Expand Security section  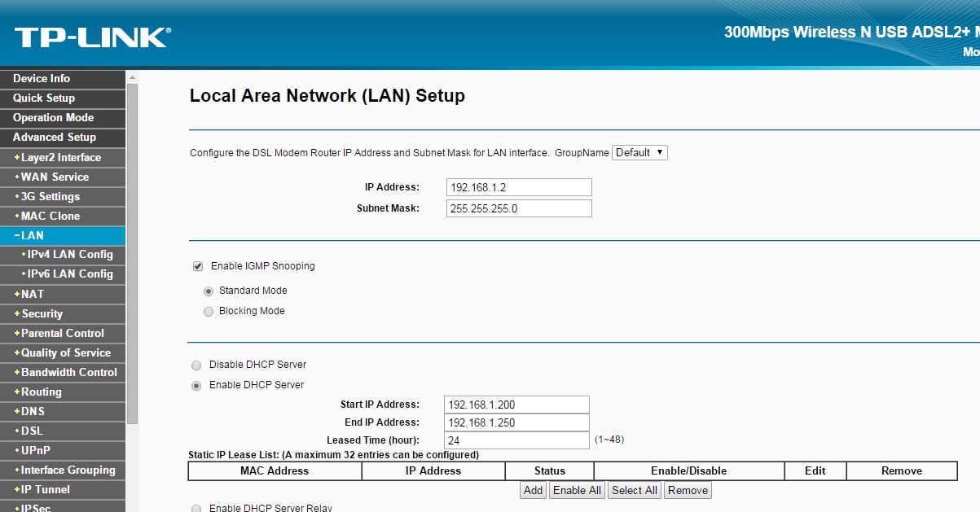(63, 314)
